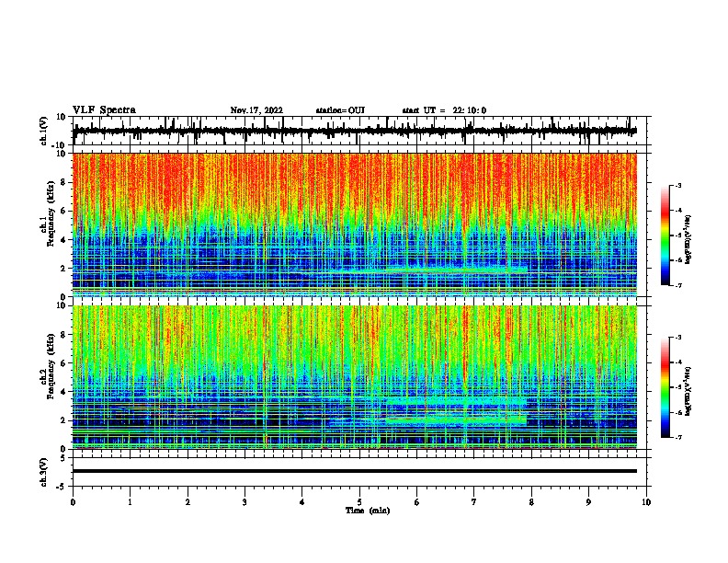This screenshot has height=563, width=728.
Task: Click the ch.1 spectrogram panel
Action: pos(355,224)
